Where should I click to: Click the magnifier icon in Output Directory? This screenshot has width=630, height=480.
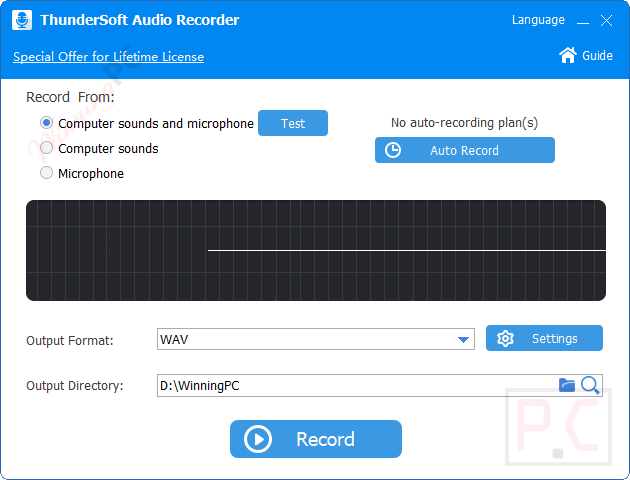[590, 385]
